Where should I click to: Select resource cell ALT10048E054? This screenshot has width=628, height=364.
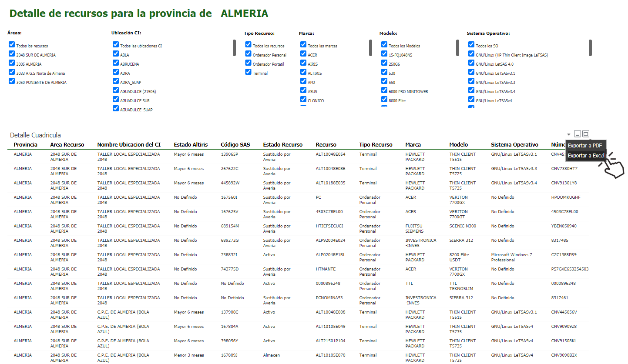330,154
